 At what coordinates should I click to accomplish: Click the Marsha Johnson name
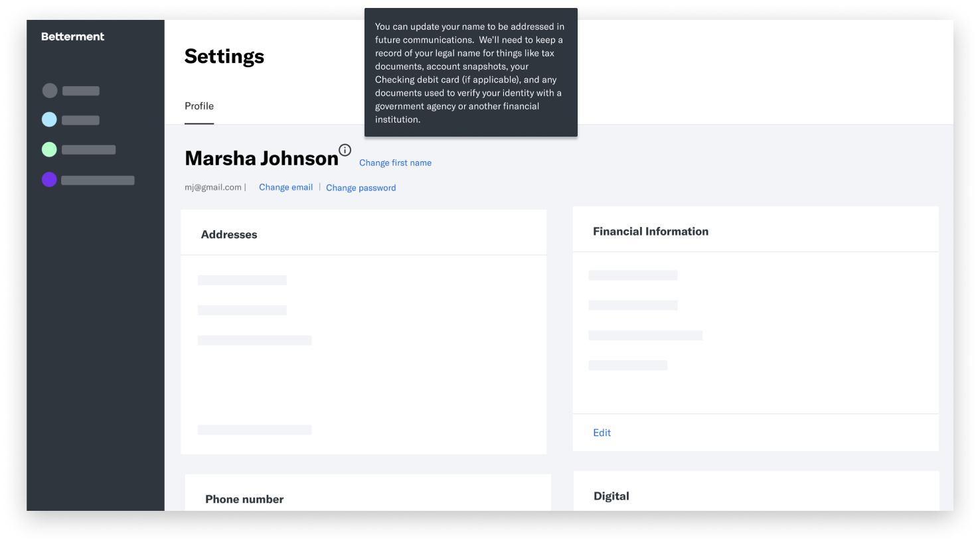click(x=262, y=159)
